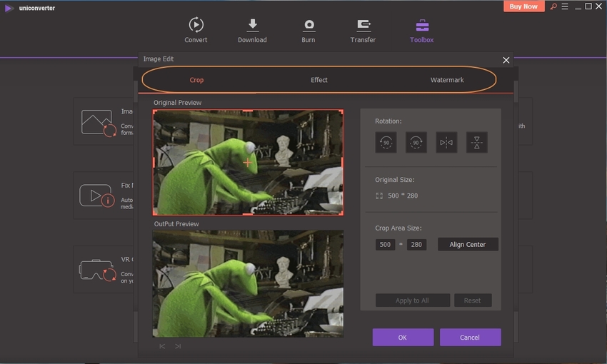Cancel the image edit dialog

point(470,337)
